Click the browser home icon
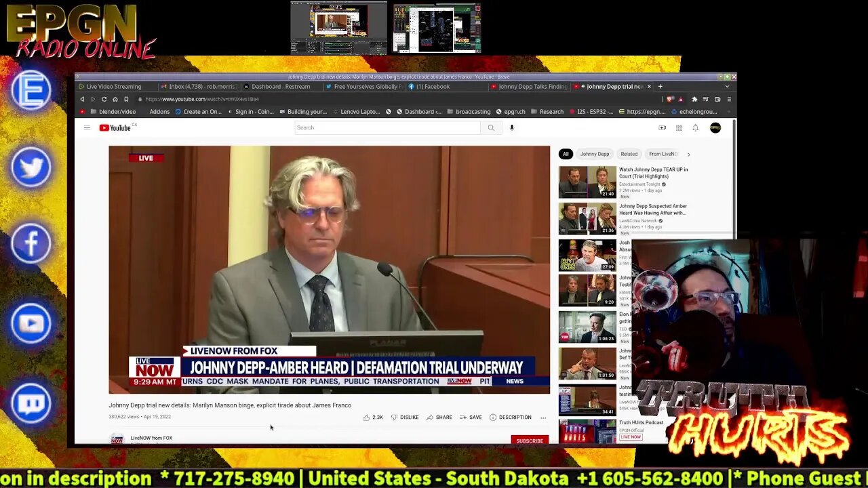This screenshot has height=488, width=868. pos(115,99)
